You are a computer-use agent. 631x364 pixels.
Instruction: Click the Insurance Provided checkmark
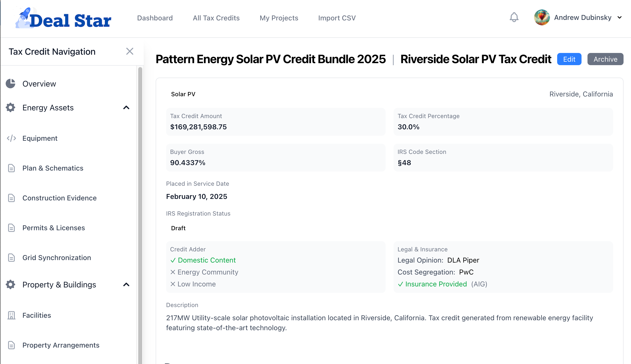[x=400, y=284]
